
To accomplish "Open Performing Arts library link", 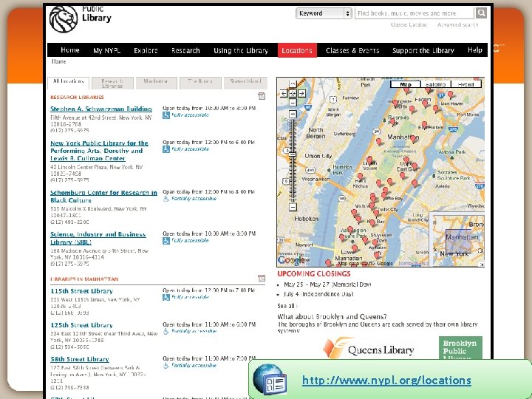I will [x=99, y=151].
